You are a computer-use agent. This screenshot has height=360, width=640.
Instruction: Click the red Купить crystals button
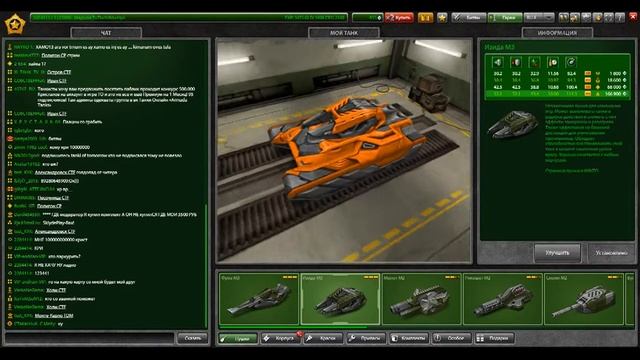tap(399, 18)
